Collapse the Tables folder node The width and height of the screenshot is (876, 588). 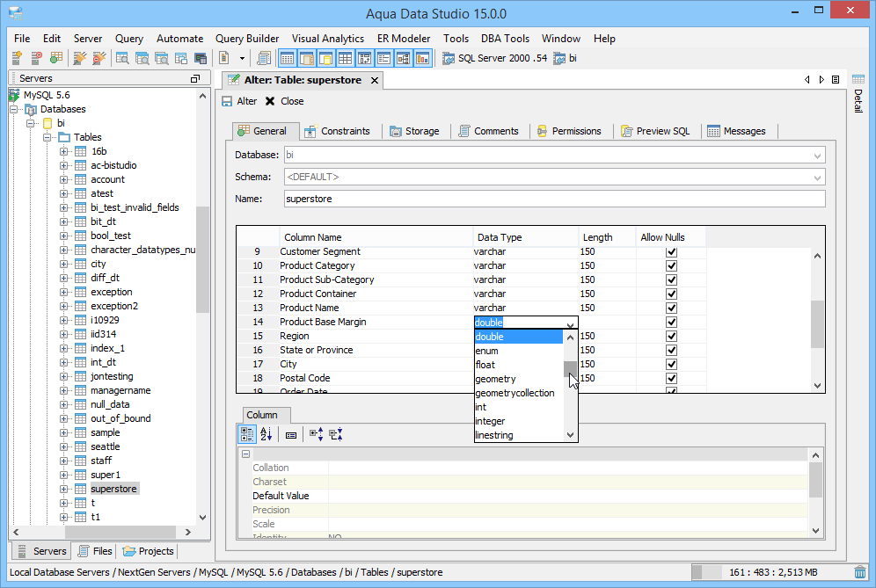pyautogui.click(x=47, y=137)
